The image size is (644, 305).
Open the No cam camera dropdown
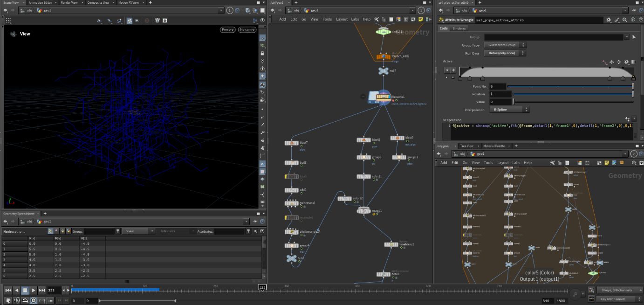click(x=247, y=30)
